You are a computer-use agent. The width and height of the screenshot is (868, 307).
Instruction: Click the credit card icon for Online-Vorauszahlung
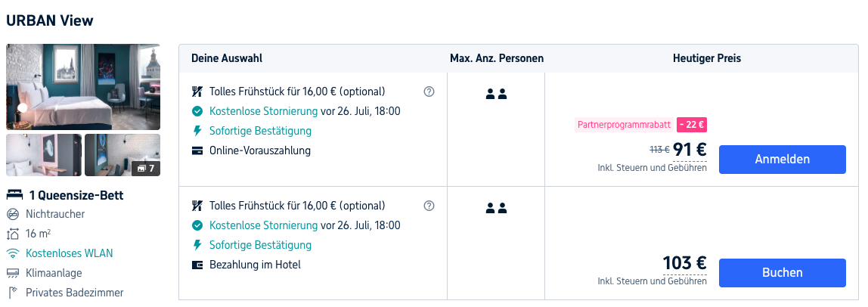[197, 150]
